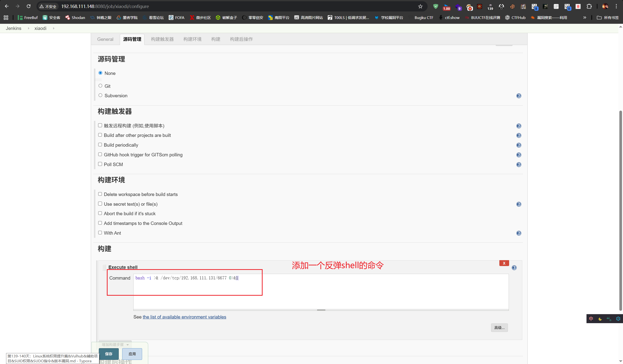Expand the xiaodi breadcrumb arrow
This screenshot has width=623, height=364.
(x=54, y=28)
